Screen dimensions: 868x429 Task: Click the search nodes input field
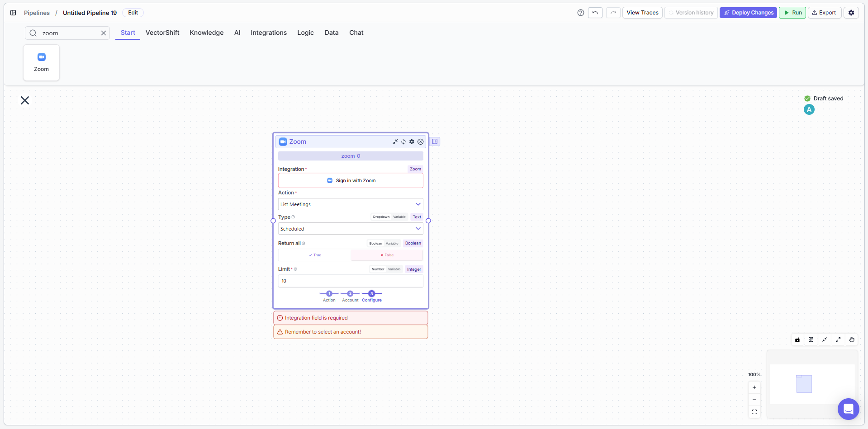coord(68,33)
